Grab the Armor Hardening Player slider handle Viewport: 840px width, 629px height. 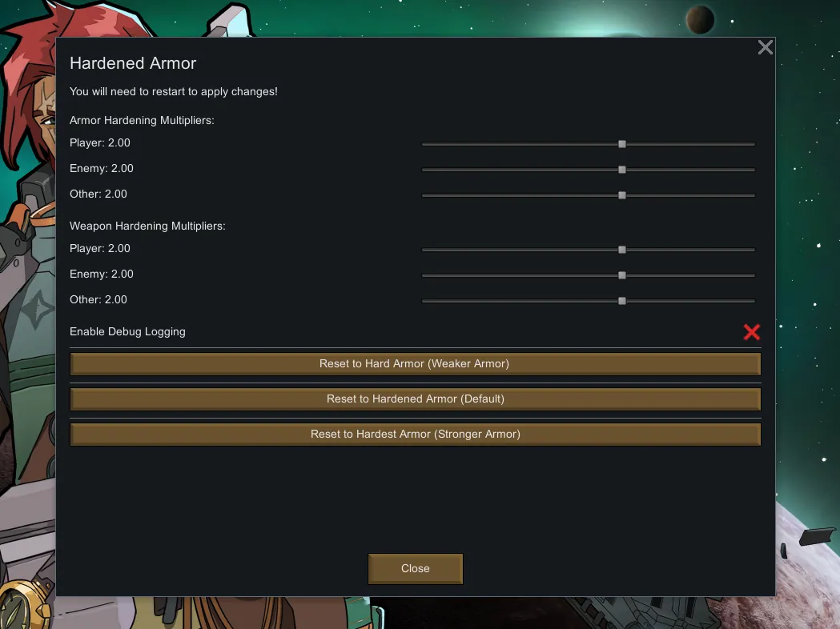tap(621, 144)
